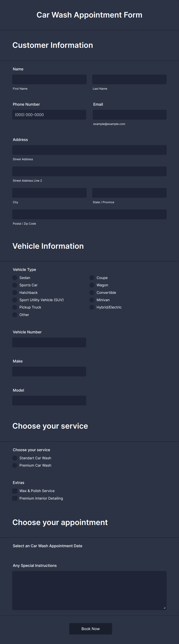Enable Premium Interior Detailing extra
Screen dimensions: 179x644
(15, 498)
